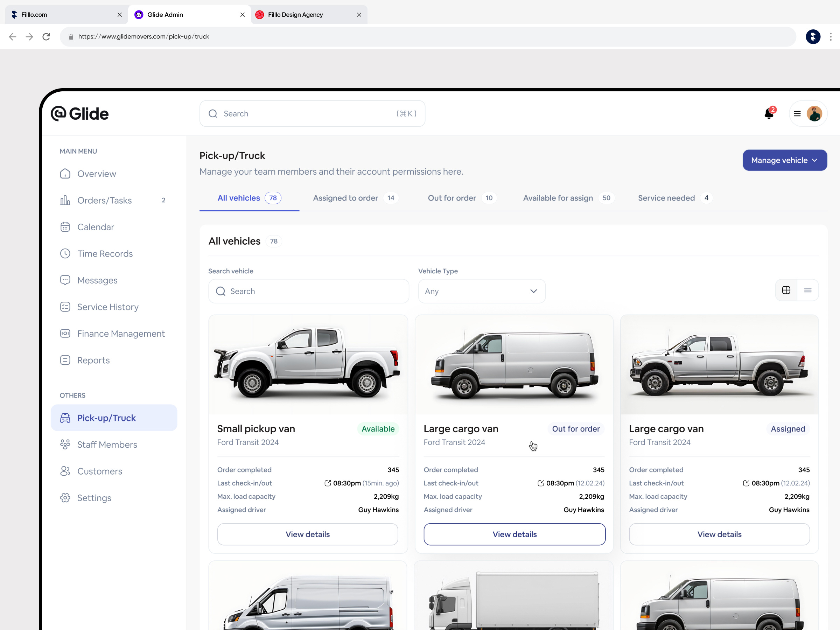Screen dimensions: 840x630
Task: Open Finance Management
Action: [x=121, y=334]
